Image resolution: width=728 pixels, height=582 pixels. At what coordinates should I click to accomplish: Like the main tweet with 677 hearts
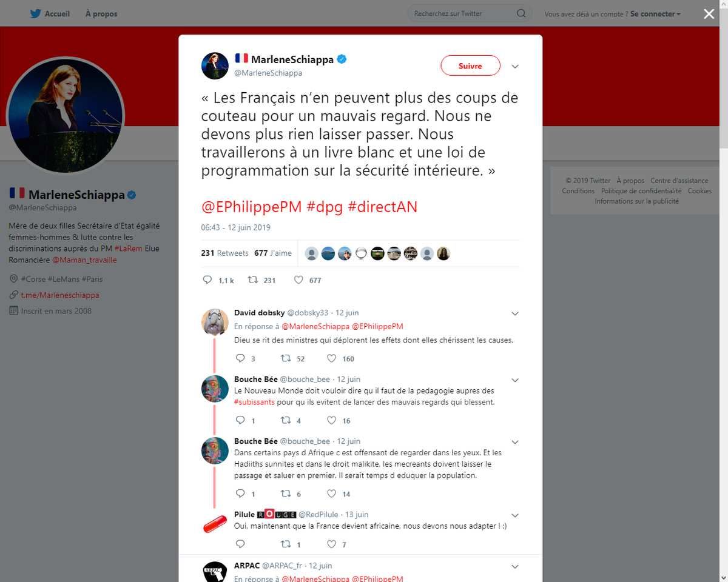click(298, 280)
